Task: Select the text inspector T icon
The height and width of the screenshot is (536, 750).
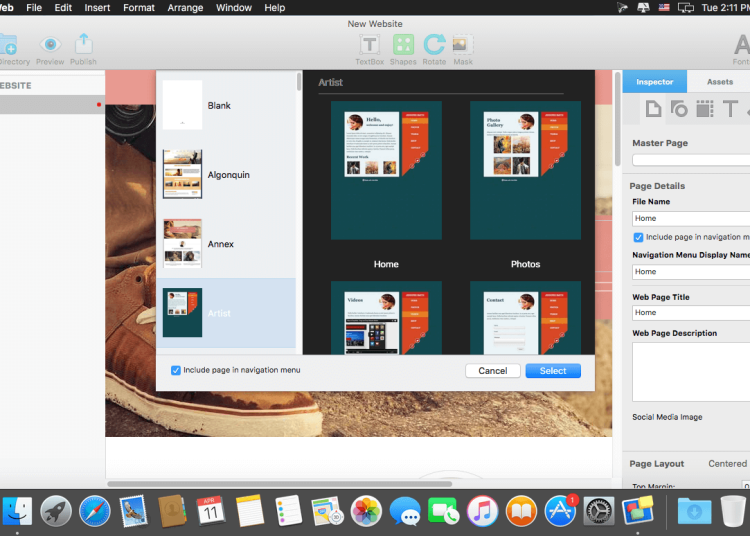Action: click(730, 109)
